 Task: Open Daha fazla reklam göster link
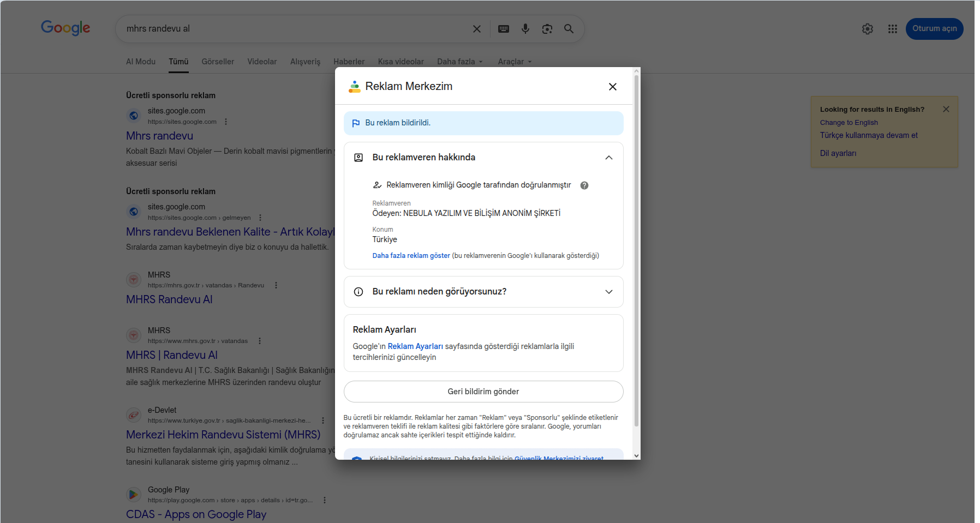(x=411, y=256)
